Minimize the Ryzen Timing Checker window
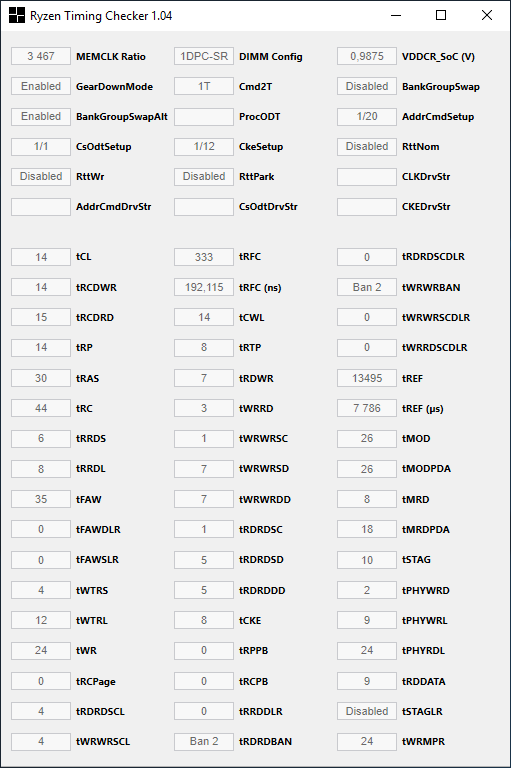The image size is (511, 768). point(396,15)
